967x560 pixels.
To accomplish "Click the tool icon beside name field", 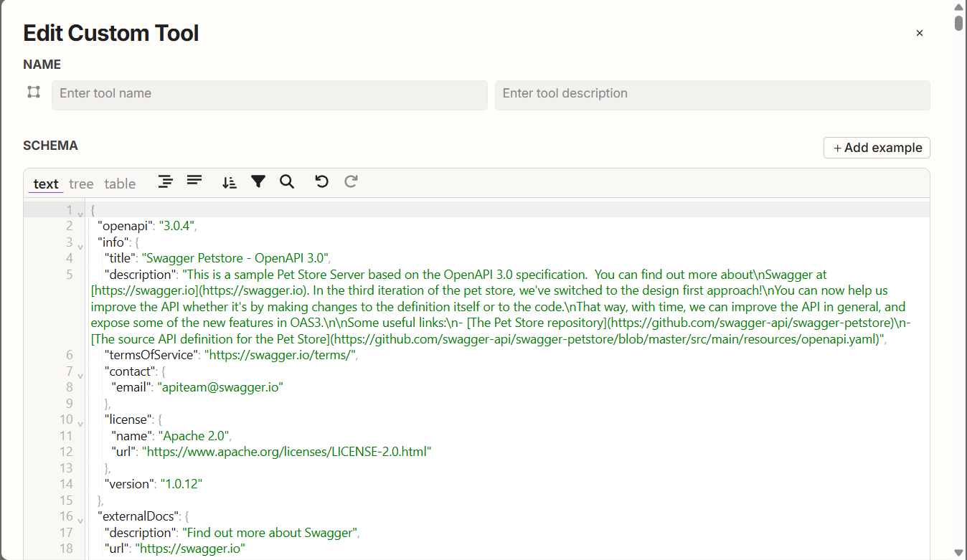I will coord(34,92).
